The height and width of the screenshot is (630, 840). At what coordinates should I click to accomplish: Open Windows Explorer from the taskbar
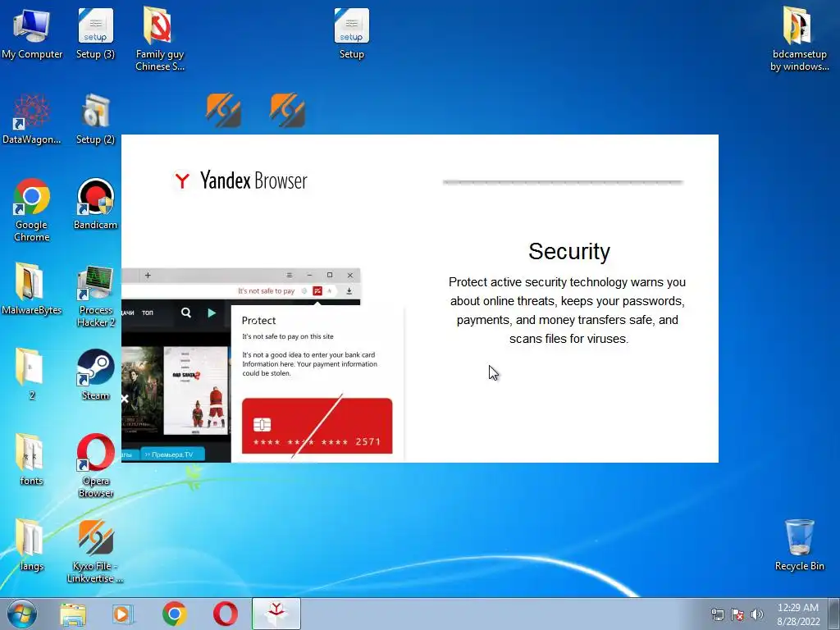click(x=73, y=614)
